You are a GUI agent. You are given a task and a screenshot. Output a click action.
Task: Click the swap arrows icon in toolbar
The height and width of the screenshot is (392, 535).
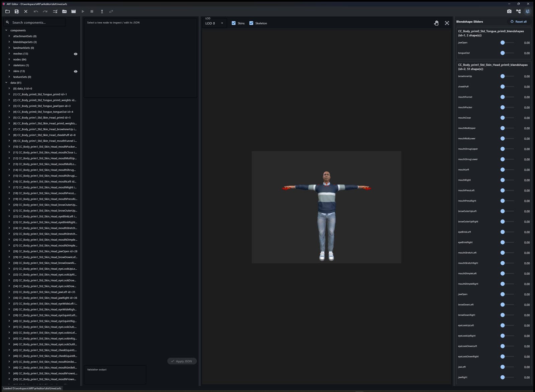click(111, 11)
